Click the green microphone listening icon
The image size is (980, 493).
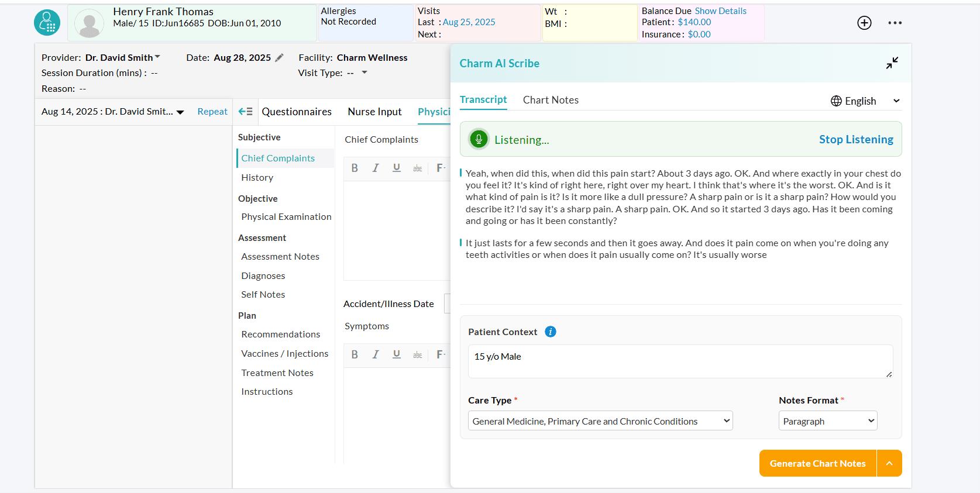479,139
